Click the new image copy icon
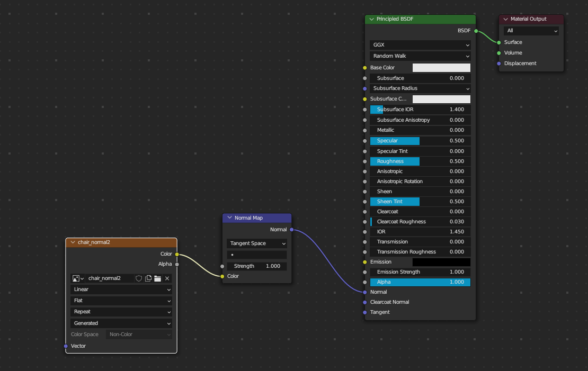The width and height of the screenshot is (588, 371). point(148,278)
